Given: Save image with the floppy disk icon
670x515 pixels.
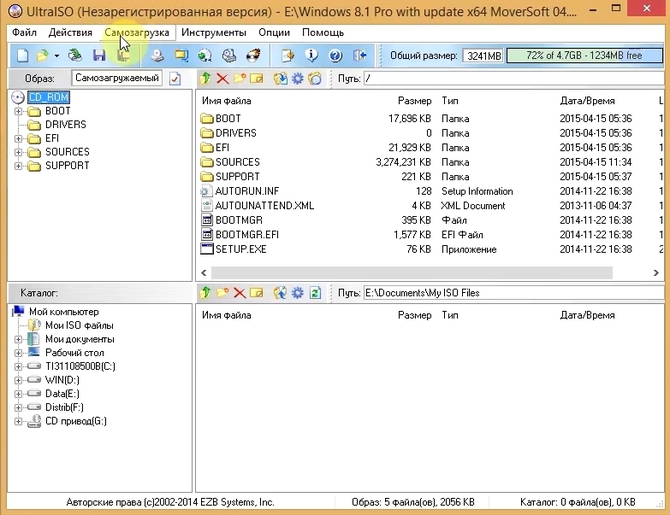Looking at the screenshot, I should pyautogui.click(x=99, y=56).
